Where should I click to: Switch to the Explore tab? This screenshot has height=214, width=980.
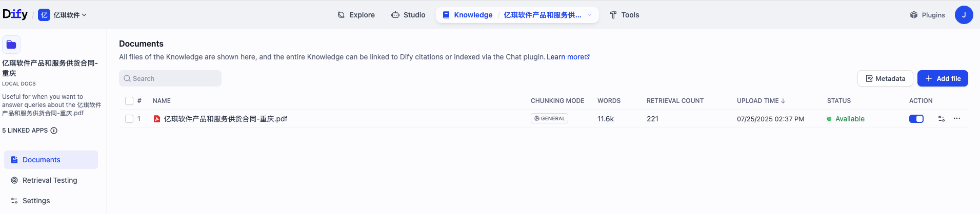point(356,15)
